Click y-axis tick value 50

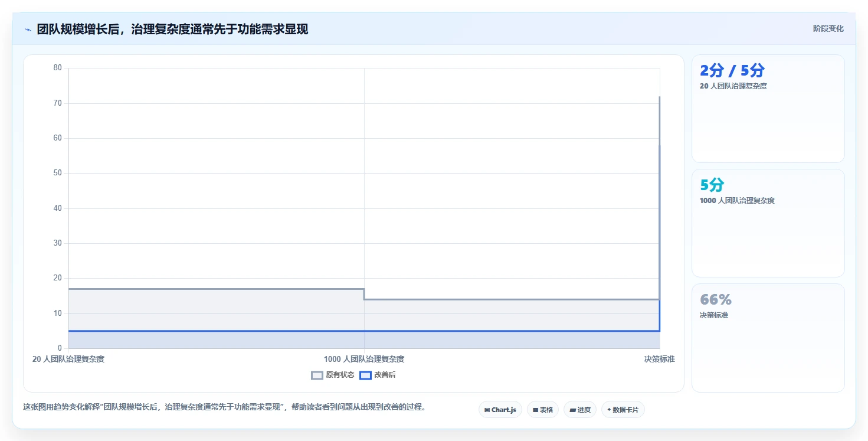point(57,173)
